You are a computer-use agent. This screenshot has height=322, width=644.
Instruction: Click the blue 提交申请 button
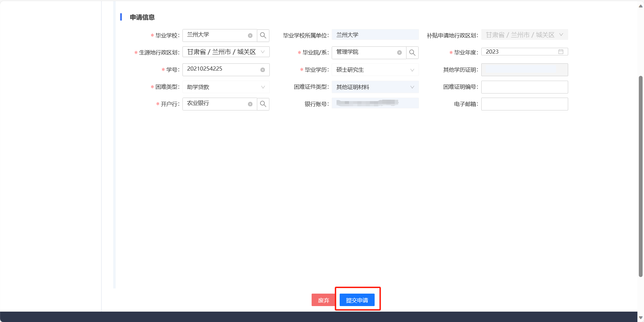357,300
